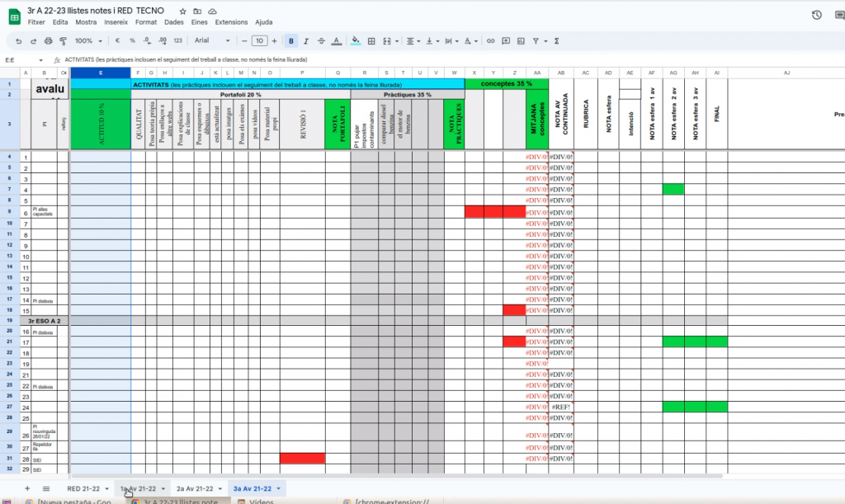This screenshot has width=845, height=504.
Task: Switch to the 2a Av 21-22 sheet tab
Action: (196, 489)
